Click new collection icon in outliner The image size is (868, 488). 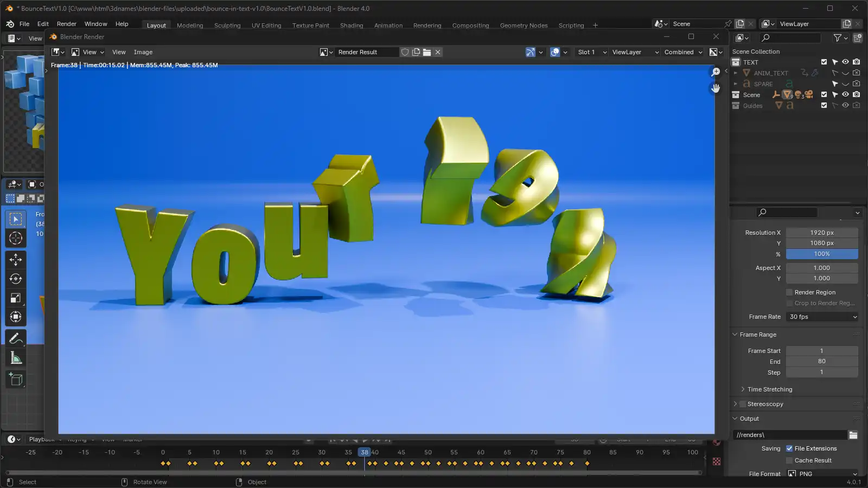coord(858,37)
